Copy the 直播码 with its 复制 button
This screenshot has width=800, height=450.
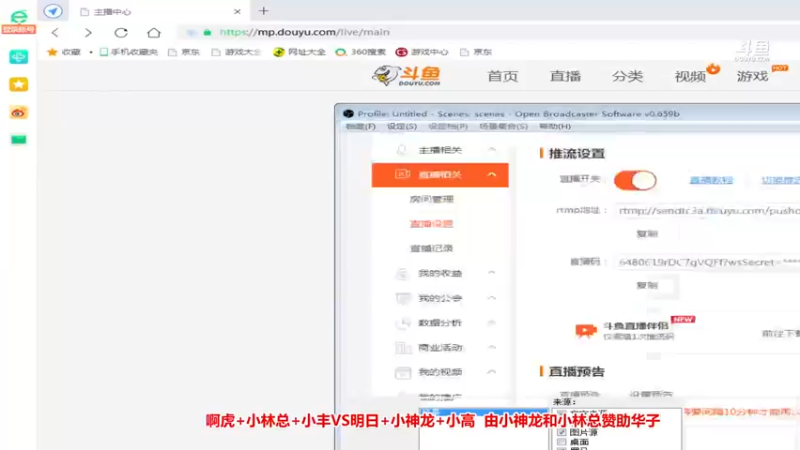[x=647, y=285]
